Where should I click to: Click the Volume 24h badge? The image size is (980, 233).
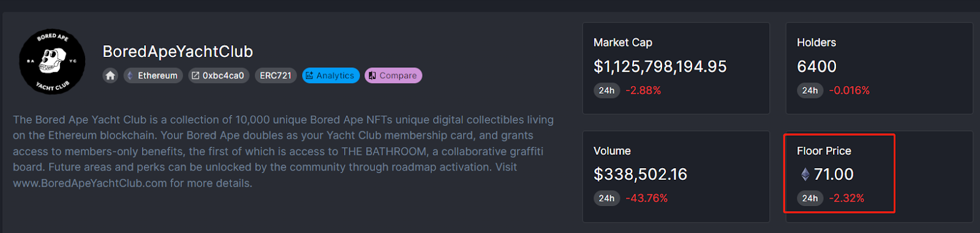tap(606, 198)
